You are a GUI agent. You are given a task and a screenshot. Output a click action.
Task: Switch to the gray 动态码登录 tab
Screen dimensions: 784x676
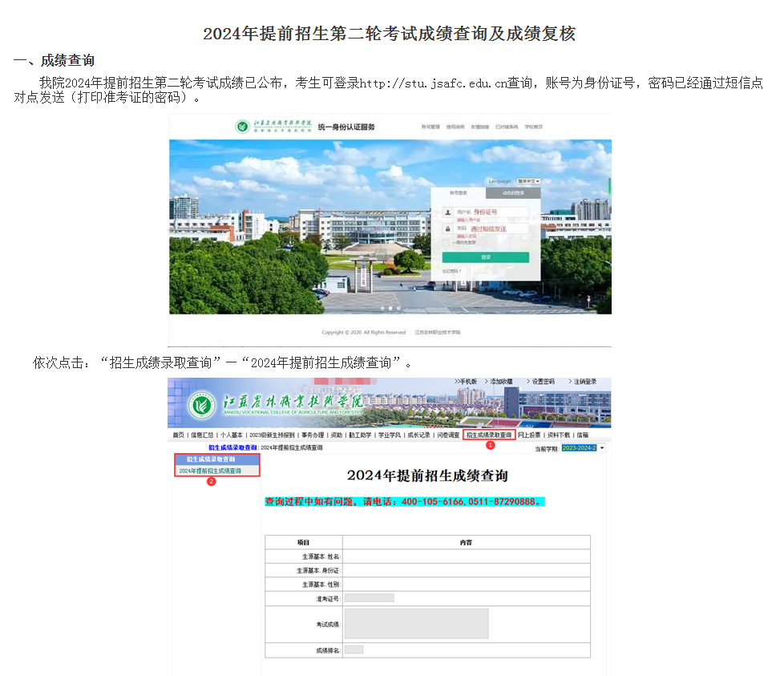(513, 192)
